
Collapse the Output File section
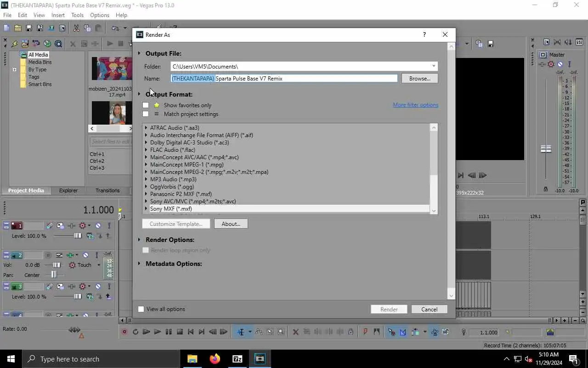pyautogui.click(x=139, y=53)
